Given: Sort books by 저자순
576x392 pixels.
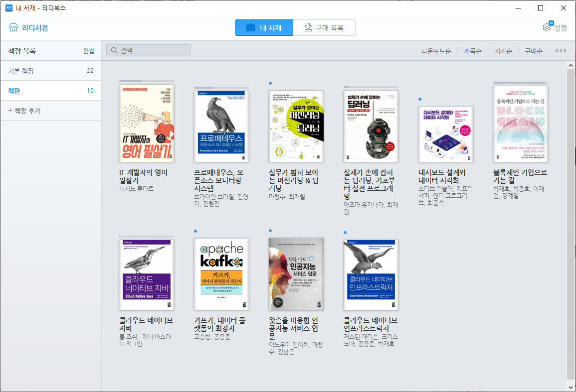Looking at the screenshot, I should tap(503, 51).
